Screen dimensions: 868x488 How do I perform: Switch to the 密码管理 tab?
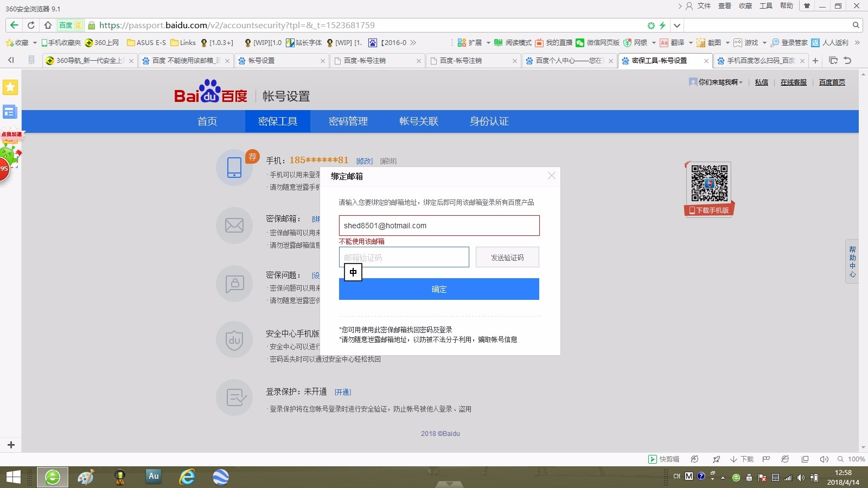(x=348, y=121)
